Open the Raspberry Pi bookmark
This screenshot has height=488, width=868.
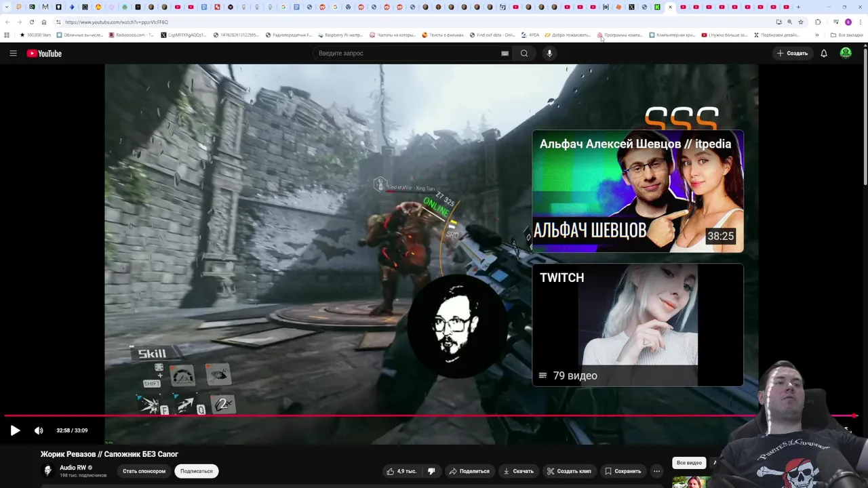[x=340, y=35]
